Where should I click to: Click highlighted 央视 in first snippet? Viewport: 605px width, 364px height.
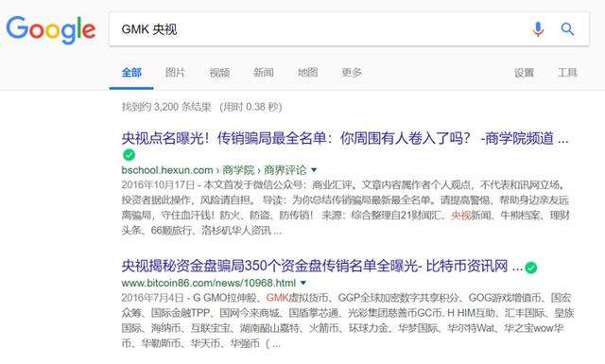click(x=461, y=215)
